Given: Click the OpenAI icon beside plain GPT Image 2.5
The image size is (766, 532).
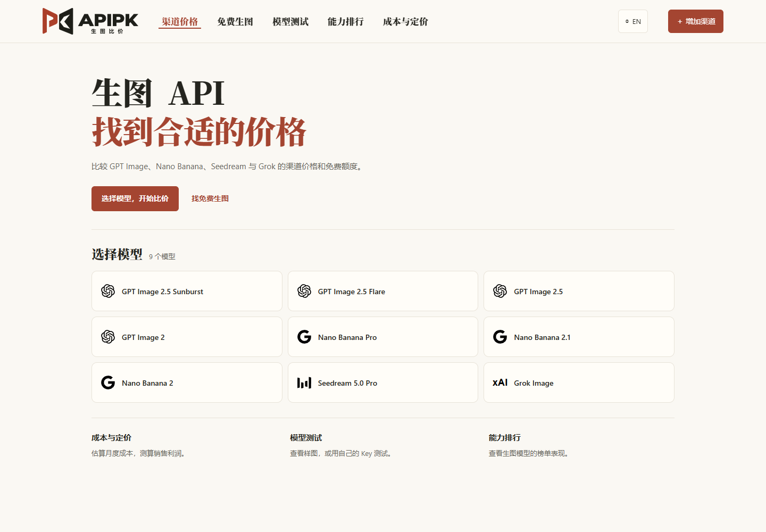Looking at the screenshot, I should (x=500, y=291).
